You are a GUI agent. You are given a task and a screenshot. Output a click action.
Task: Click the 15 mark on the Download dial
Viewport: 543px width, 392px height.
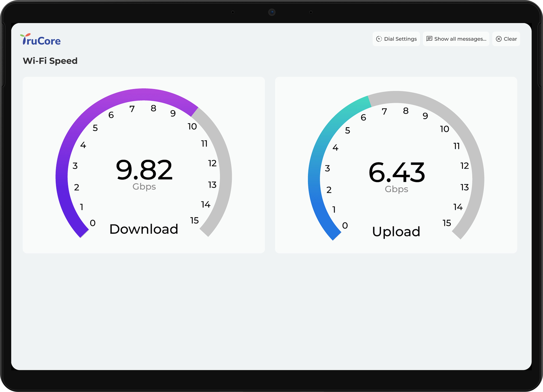pos(195,220)
